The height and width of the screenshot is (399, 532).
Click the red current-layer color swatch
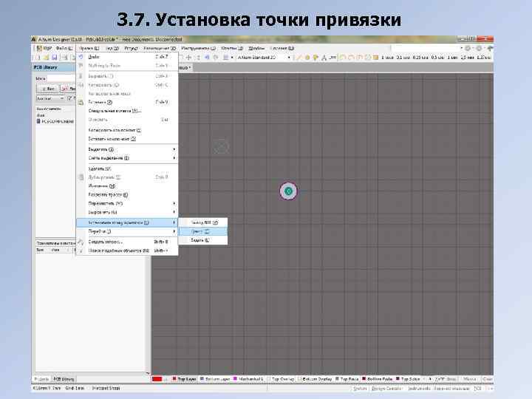157,379
